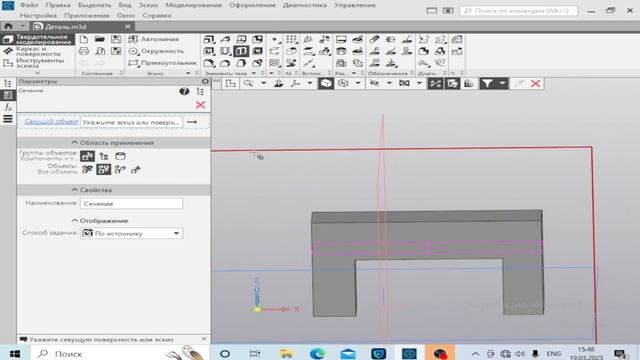Click the hamburger lines sidebar icon
The image size is (640, 360).
[8, 119]
